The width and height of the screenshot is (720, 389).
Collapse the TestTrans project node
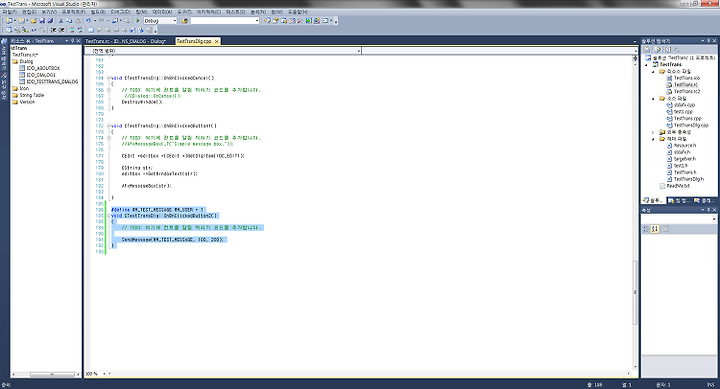(x=647, y=65)
